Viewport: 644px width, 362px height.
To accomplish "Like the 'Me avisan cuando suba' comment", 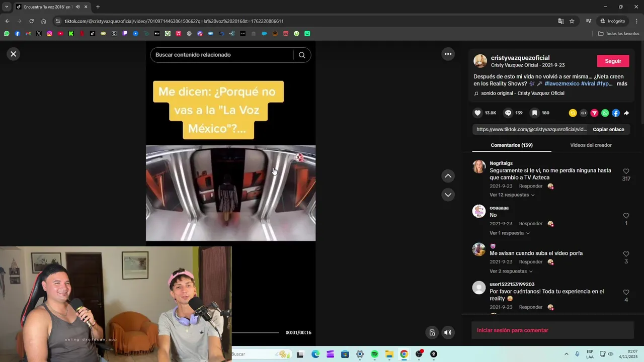I will pos(626,254).
